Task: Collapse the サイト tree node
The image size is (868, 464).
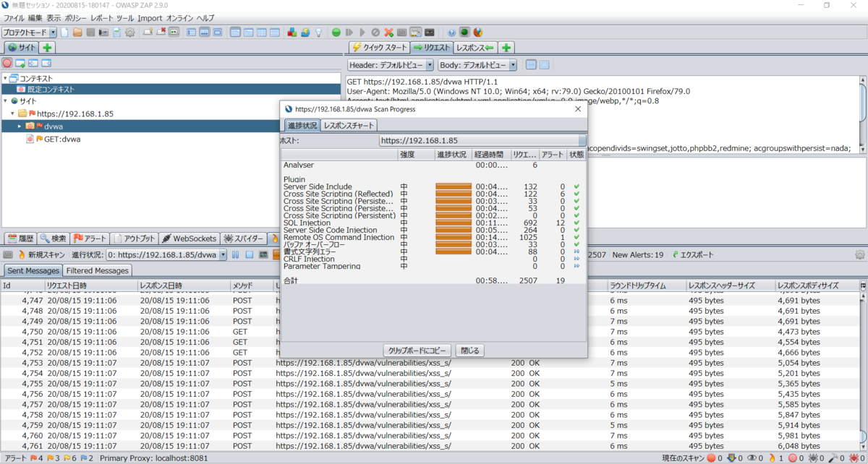Action: pyautogui.click(x=6, y=101)
